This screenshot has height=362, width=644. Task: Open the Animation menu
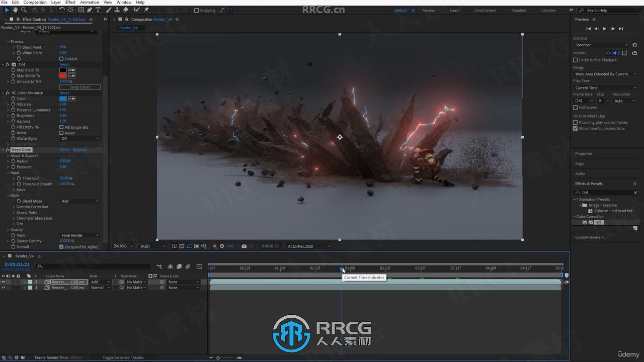89,3
